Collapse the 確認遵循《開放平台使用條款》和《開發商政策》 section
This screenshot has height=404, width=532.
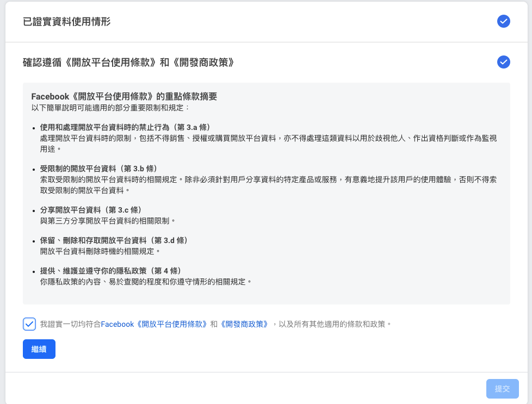tap(267, 63)
